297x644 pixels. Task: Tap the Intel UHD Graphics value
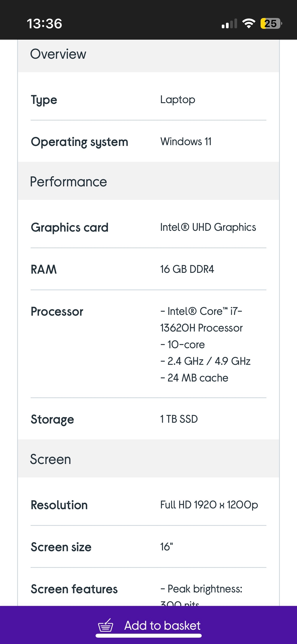[x=208, y=227]
